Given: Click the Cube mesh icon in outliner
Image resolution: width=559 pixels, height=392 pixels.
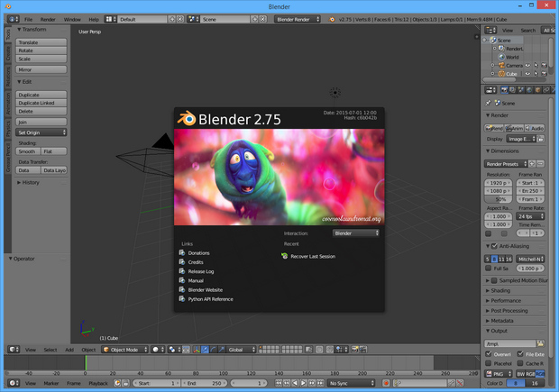Looking at the screenshot, I should coord(501,74).
